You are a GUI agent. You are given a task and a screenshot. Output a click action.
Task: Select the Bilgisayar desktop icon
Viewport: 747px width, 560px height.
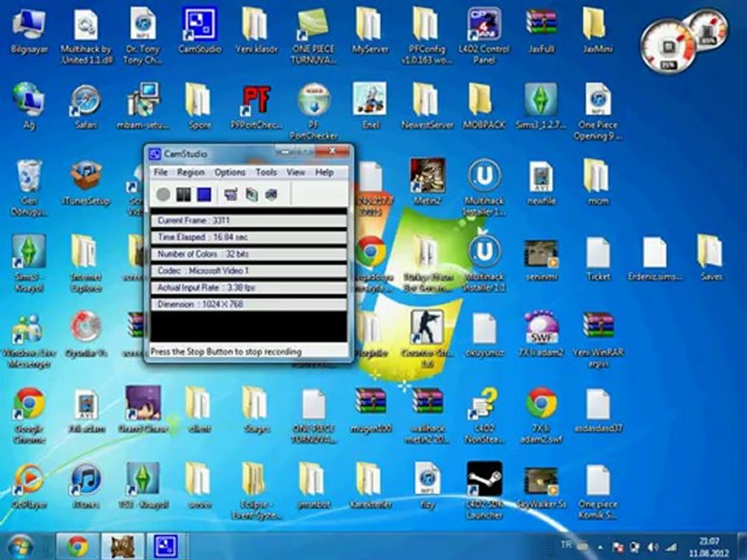click(29, 31)
